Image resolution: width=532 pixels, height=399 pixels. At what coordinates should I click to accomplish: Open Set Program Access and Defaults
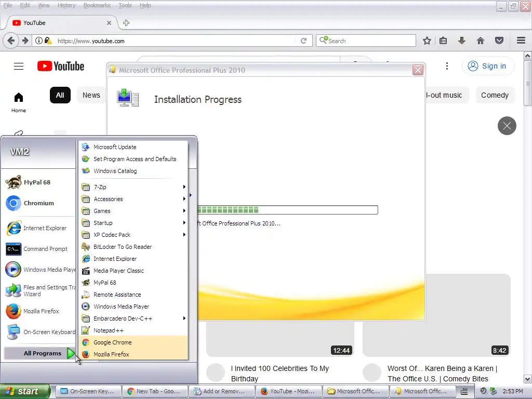(x=134, y=159)
